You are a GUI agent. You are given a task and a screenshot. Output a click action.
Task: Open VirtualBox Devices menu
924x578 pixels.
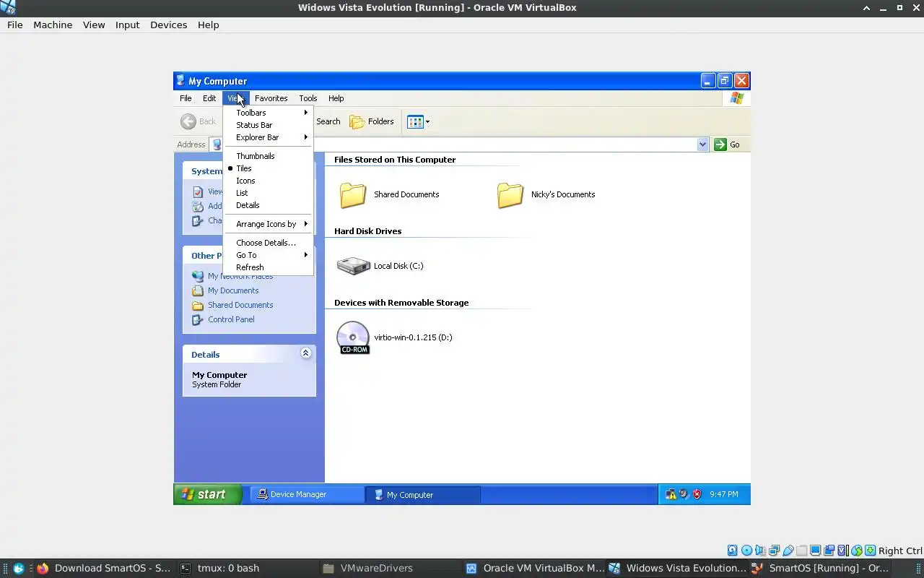coord(168,25)
